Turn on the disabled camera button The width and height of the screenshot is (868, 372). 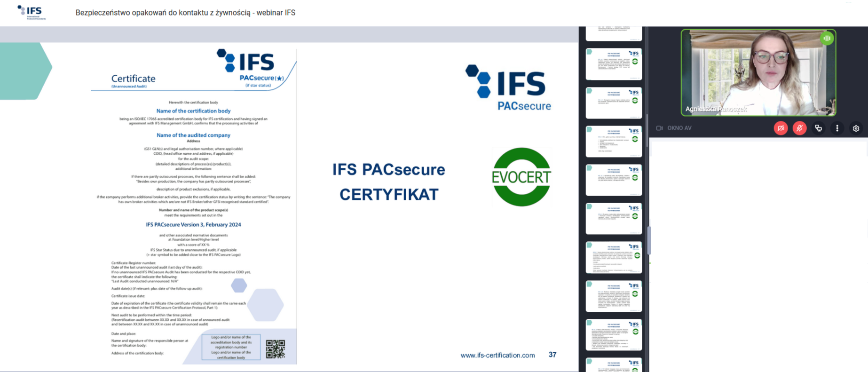781,128
